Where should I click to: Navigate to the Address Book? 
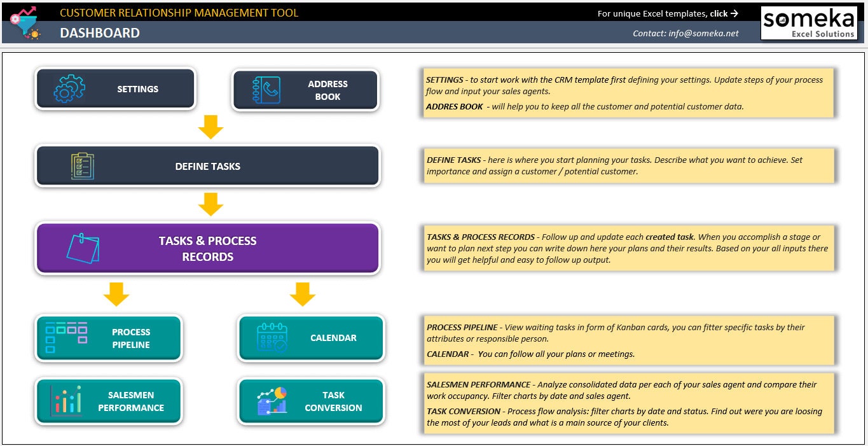327,89
